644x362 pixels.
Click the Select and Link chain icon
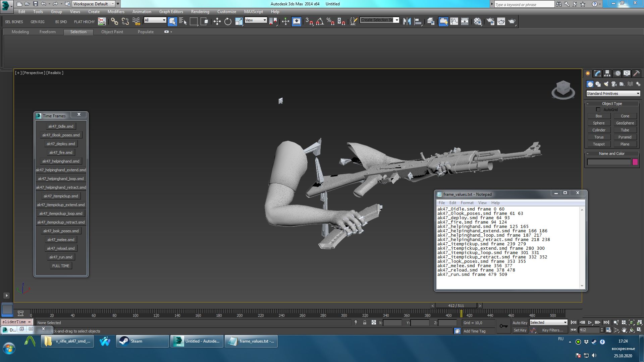point(114,21)
